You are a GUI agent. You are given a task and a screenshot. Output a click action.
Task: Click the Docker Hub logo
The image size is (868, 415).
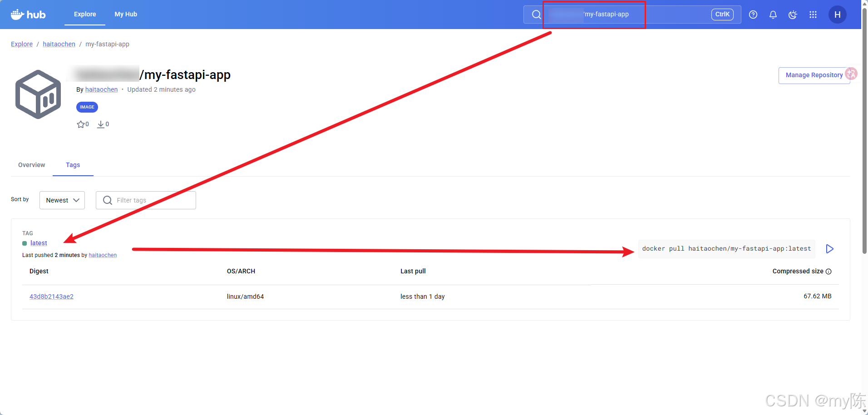[28, 15]
